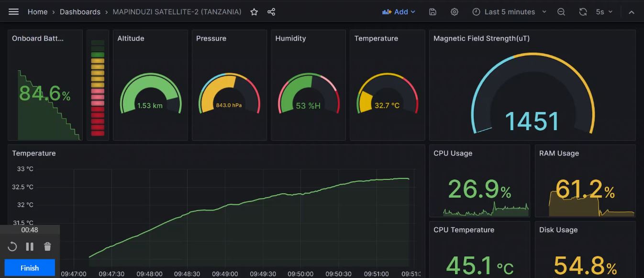Click the battery level bar gauge
Screen dimensions: 644x278
click(x=98, y=89)
